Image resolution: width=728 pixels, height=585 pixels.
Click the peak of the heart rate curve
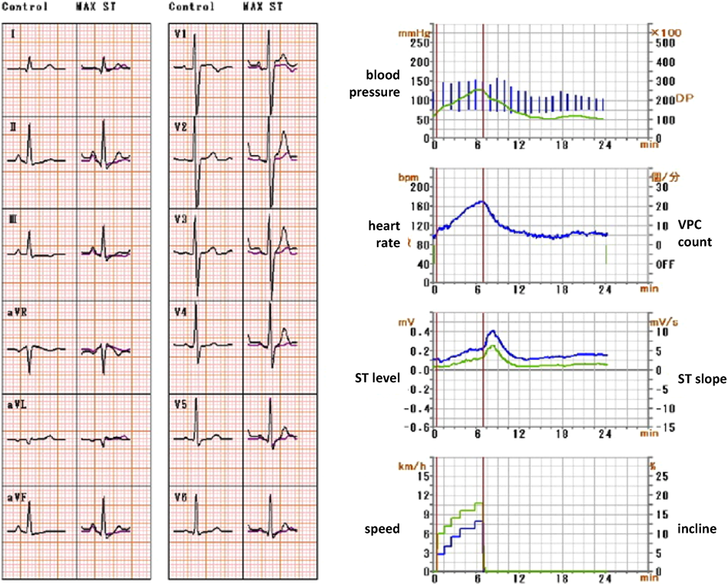[481, 202]
